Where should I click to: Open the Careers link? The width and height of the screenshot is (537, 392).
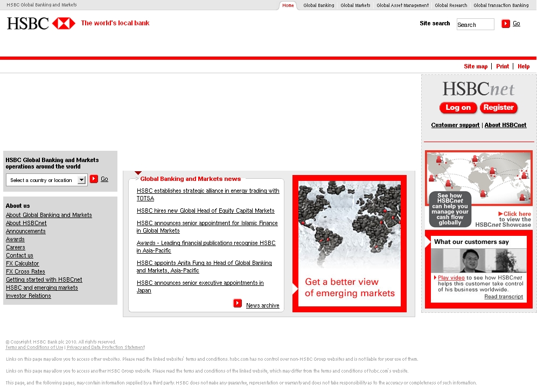click(16, 247)
